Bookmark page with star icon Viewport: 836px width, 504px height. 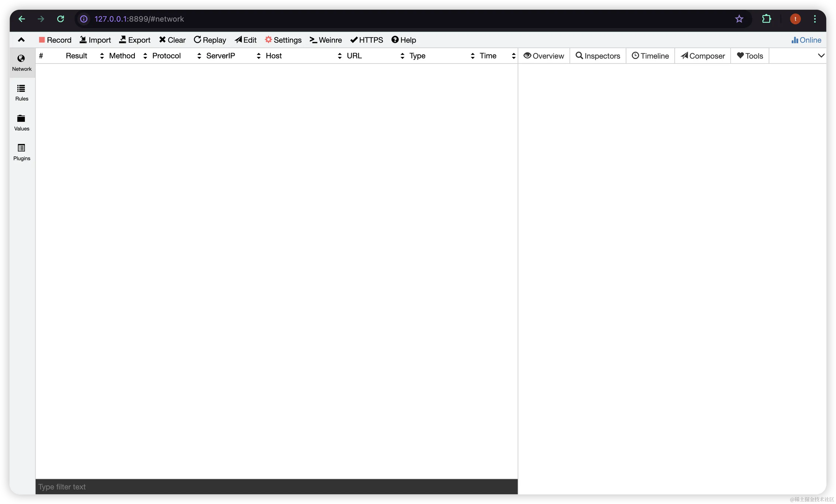739,19
